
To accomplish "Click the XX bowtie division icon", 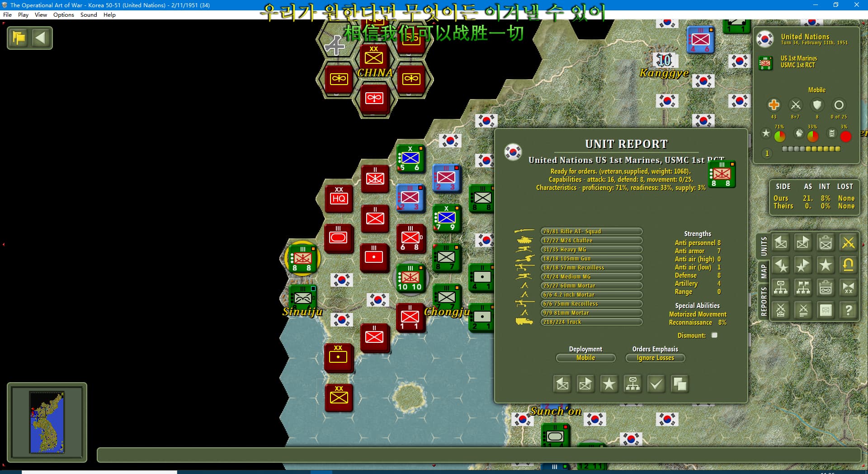I will pyautogui.click(x=849, y=288).
